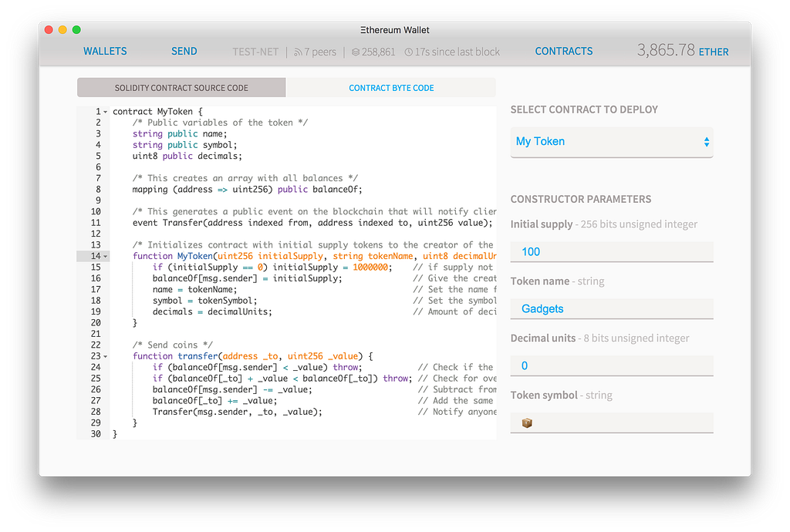Open the My Token contract dropdown

(612, 142)
